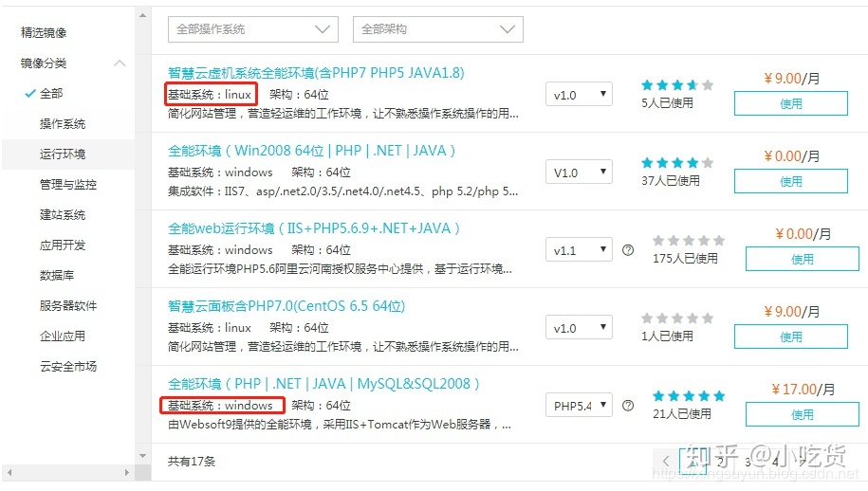Click help question icon beside PHP5.4 dropdown
868x491 pixels.
(x=628, y=406)
